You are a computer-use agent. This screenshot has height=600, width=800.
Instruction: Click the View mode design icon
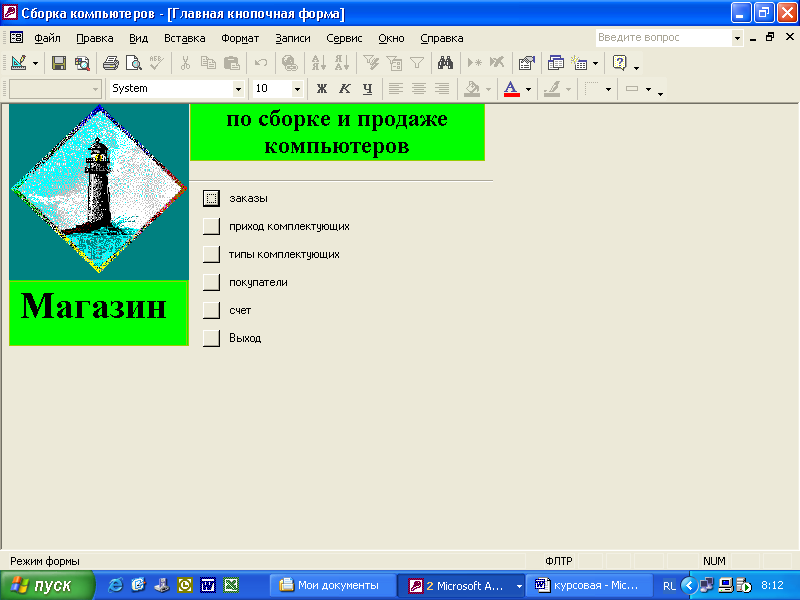coord(18,63)
